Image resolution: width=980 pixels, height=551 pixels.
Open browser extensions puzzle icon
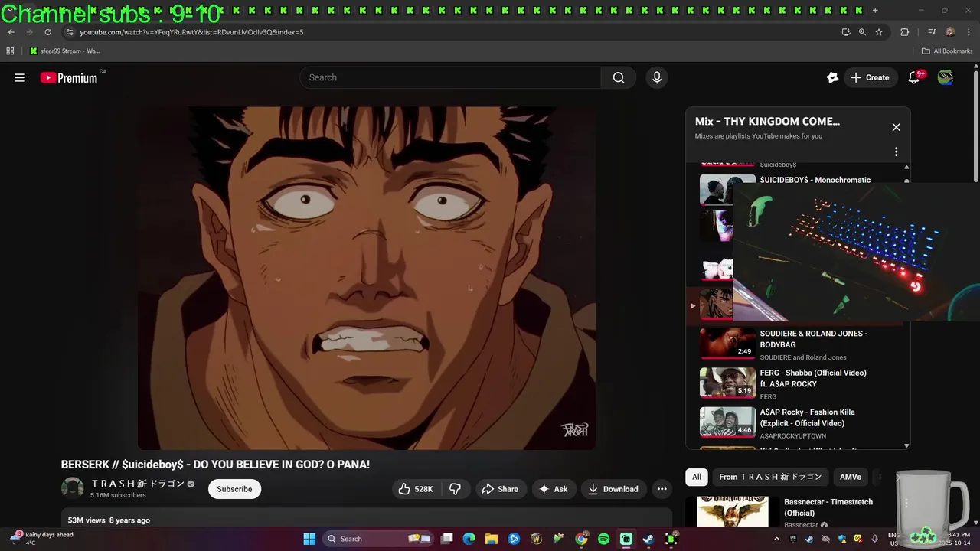click(904, 32)
